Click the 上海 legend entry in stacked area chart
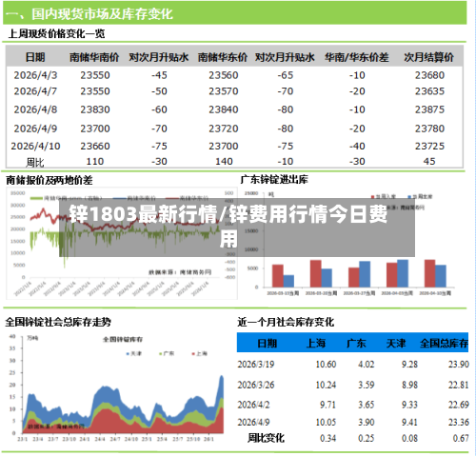Image resolution: width=476 pixels, height=456 pixels. point(200,353)
